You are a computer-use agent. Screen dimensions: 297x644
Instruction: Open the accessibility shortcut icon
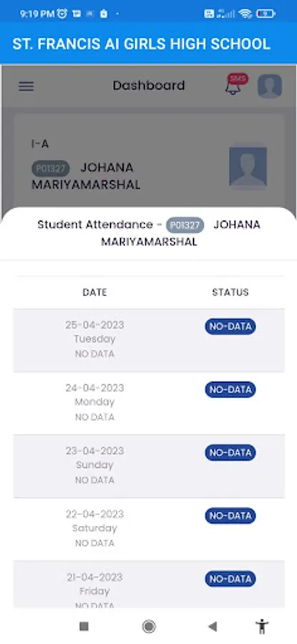[x=262, y=626]
